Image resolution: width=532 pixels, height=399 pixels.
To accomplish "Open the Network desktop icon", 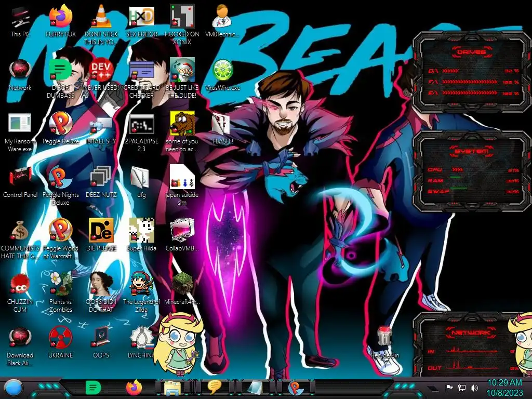I will point(20,75).
